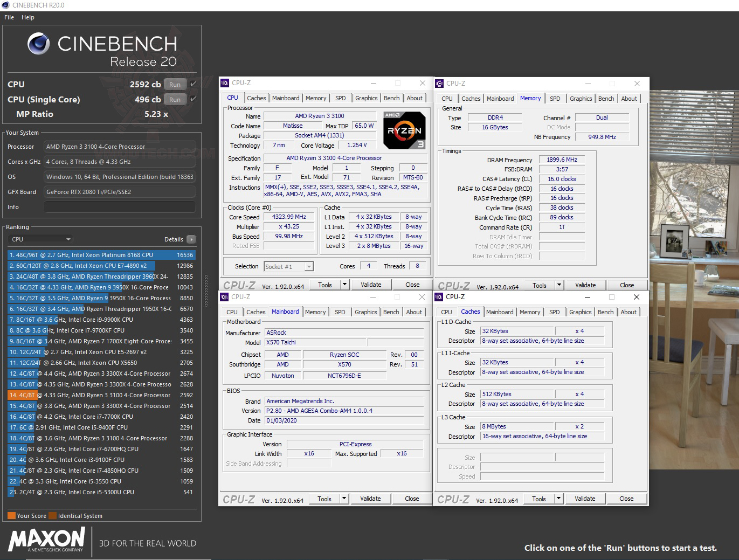Open the File menu in Cinebench
The image size is (739, 560).
point(9,17)
